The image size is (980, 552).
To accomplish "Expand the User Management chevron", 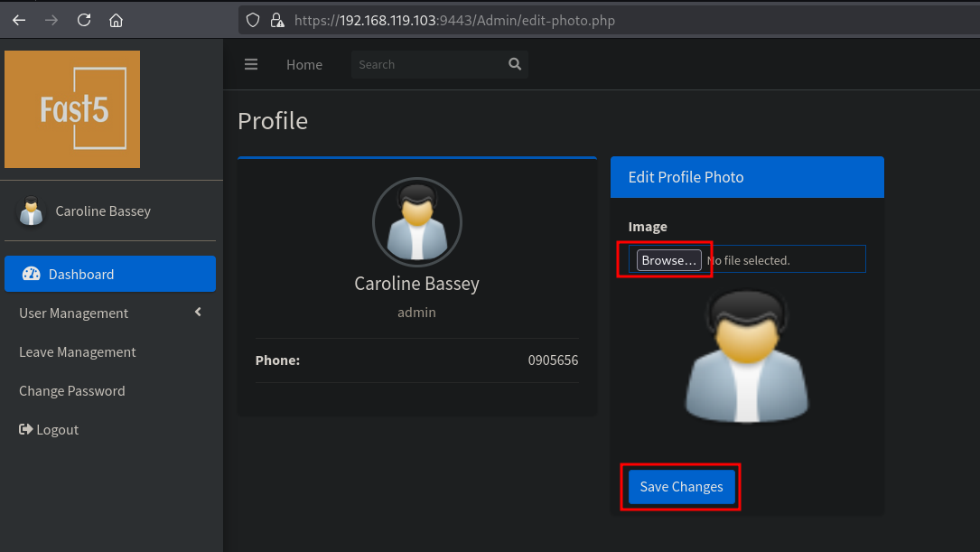I will tap(198, 313).
